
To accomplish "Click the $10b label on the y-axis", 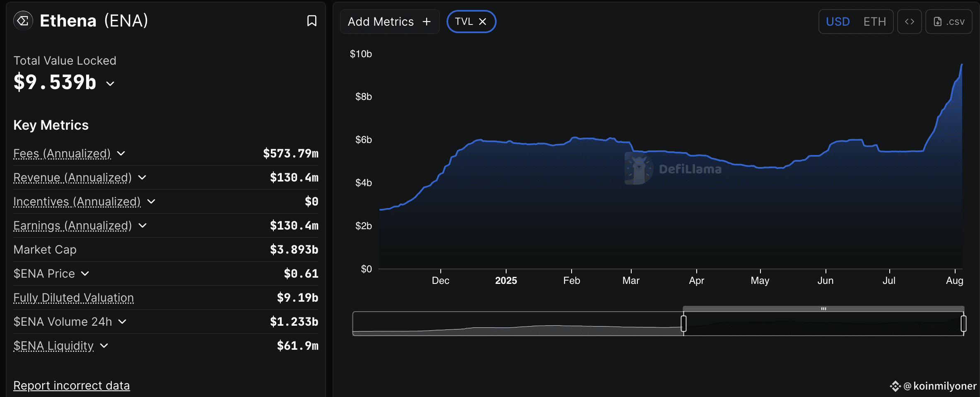I will click(x=361, y=54).
